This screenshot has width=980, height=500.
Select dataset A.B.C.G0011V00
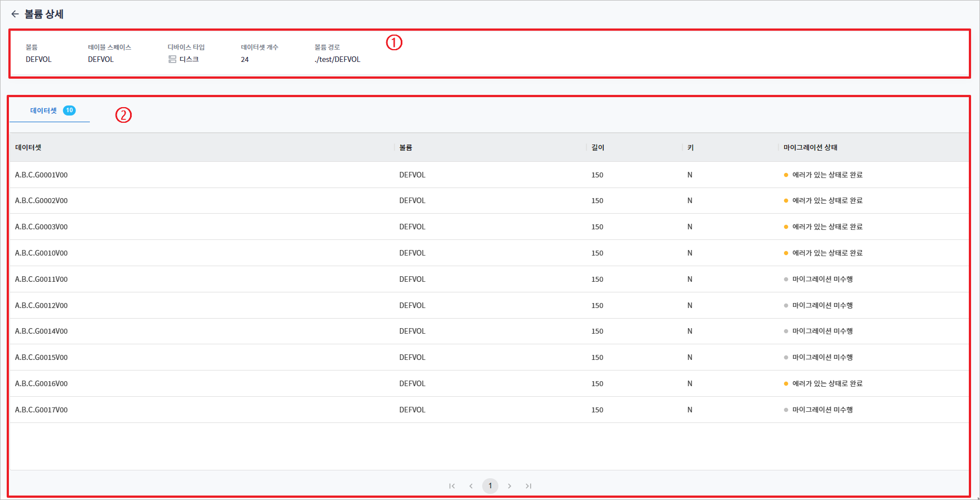tap(41, 279)
